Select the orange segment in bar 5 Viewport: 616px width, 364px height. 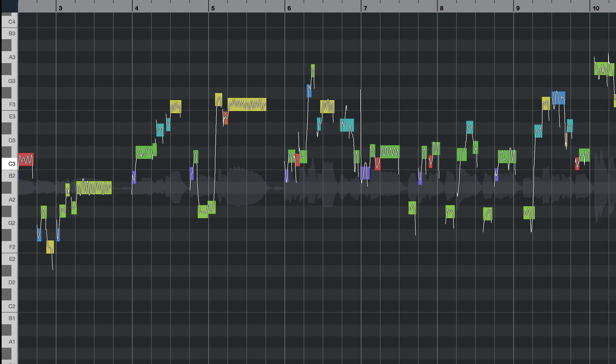(225, 118)
